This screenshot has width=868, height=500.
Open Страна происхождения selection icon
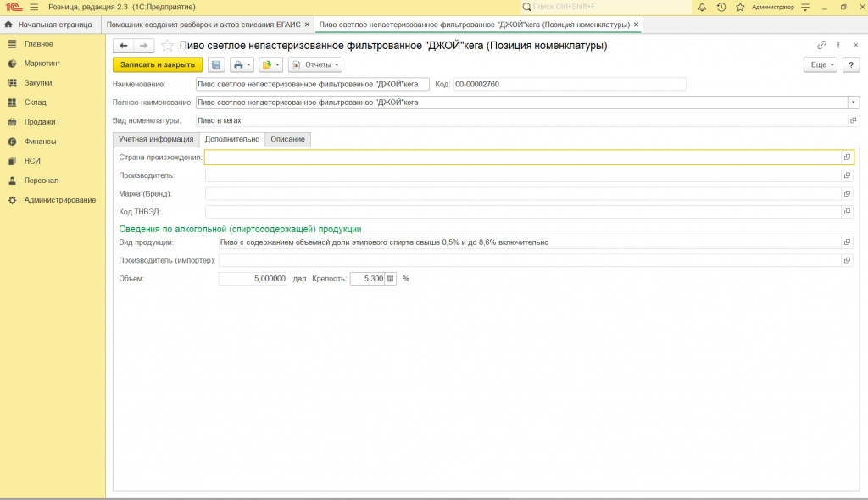click(847, 158)
